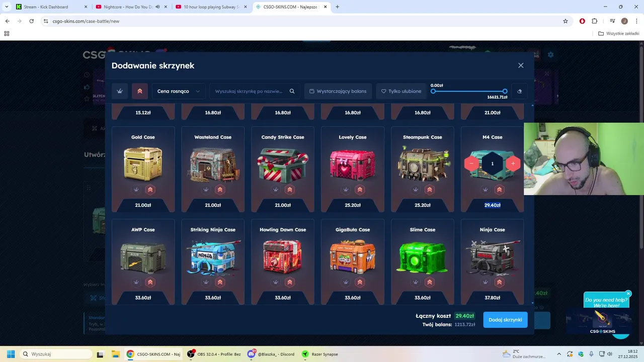The height and width of the screenshot is (362, 644).
Task: Click the chevron badge on M4 Case
Action: click(x=499, y=190)
